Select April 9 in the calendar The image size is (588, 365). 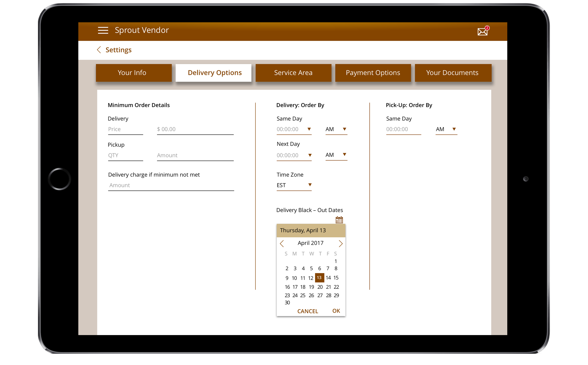pyautogui.click(x=287, y=278)
